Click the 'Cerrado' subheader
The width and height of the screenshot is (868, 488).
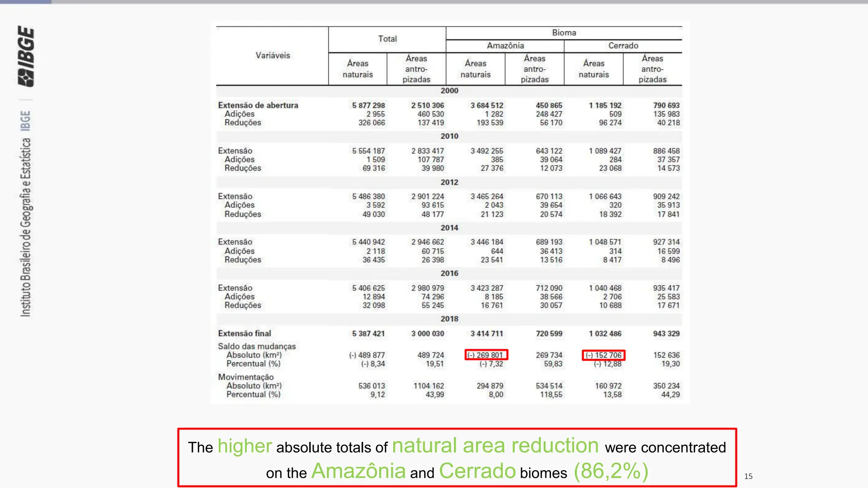[623, 45]
